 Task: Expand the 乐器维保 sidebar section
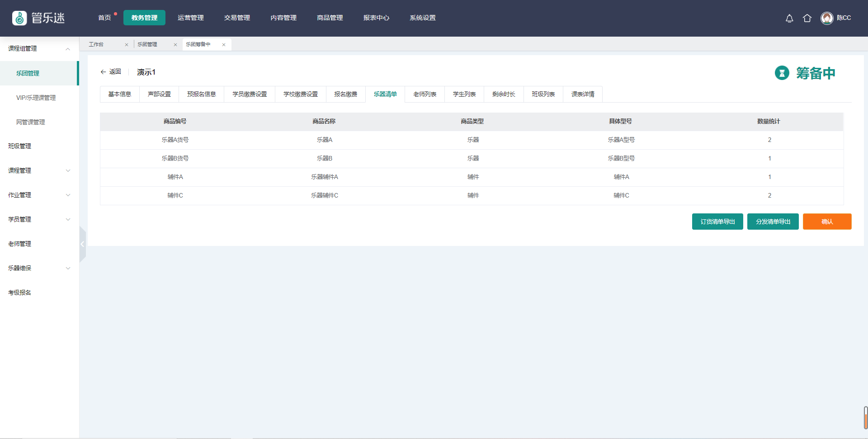(68, 268)
